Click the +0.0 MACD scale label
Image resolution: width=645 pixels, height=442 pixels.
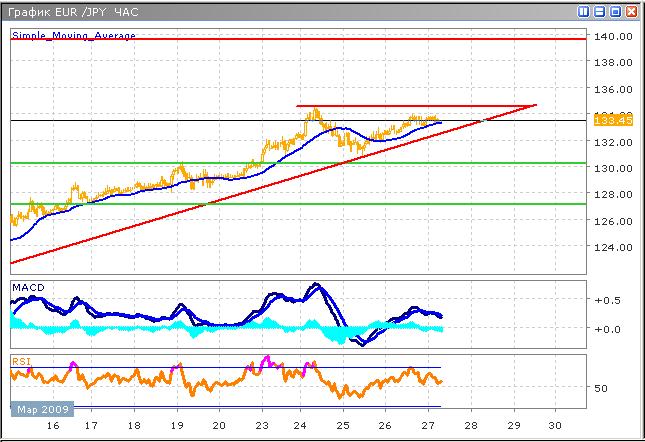point(607,328)
